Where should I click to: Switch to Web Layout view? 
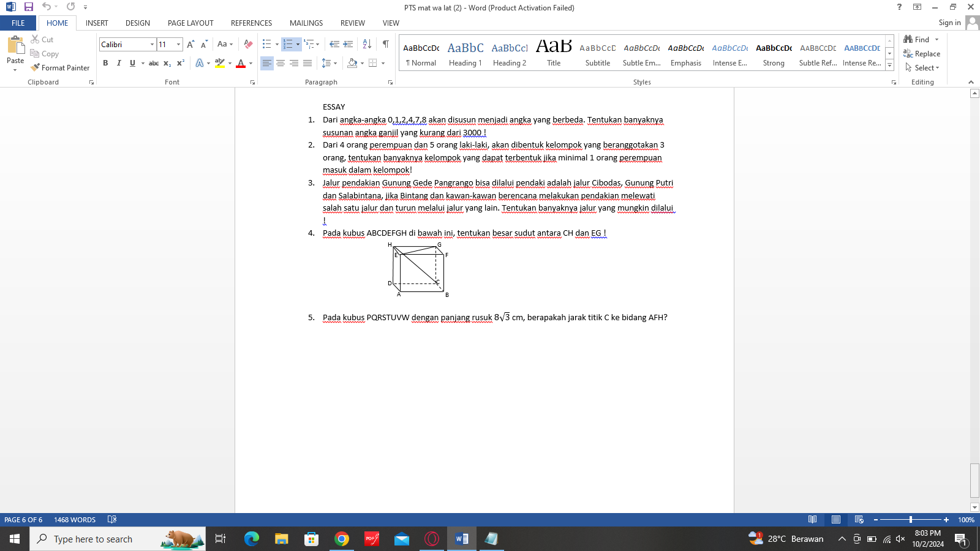point(859,520)
